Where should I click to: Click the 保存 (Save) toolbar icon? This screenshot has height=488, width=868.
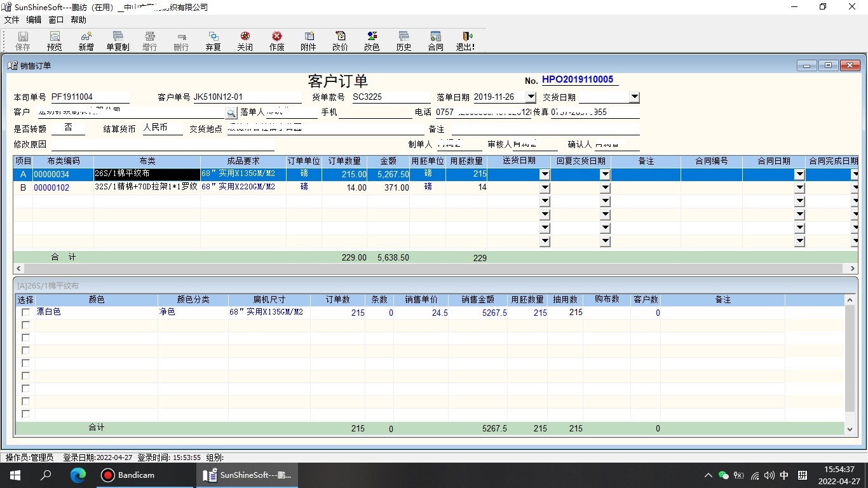pos(23,41)
